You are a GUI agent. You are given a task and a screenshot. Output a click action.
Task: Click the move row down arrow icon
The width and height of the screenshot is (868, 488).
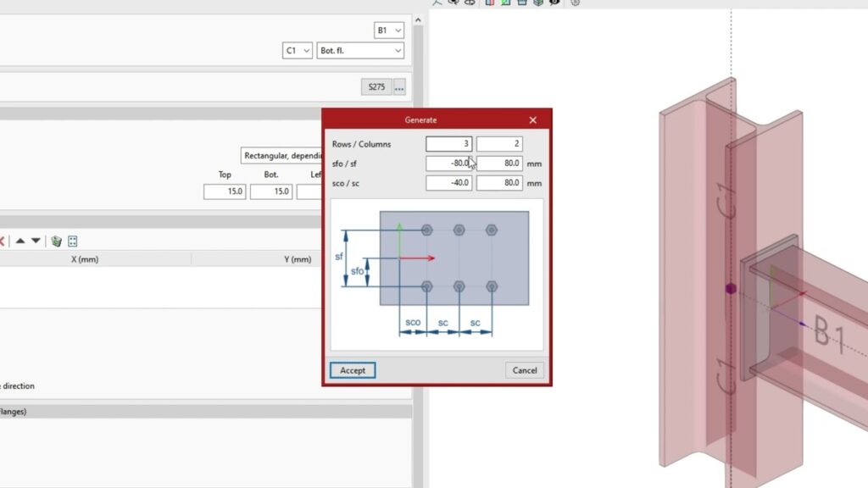pyautogui.click(x=36, y=241)
